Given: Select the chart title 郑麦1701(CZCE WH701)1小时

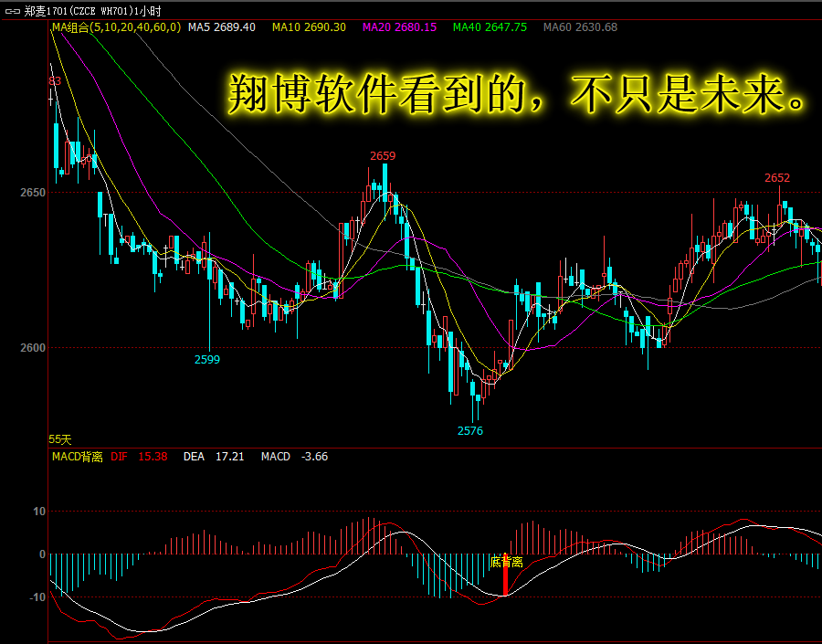Looking at the screenshot, I should click(93, 10).
